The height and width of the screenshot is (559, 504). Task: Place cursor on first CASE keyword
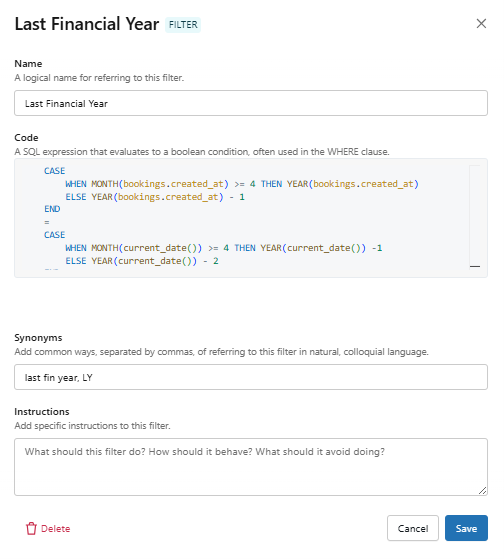coord(55,171)
